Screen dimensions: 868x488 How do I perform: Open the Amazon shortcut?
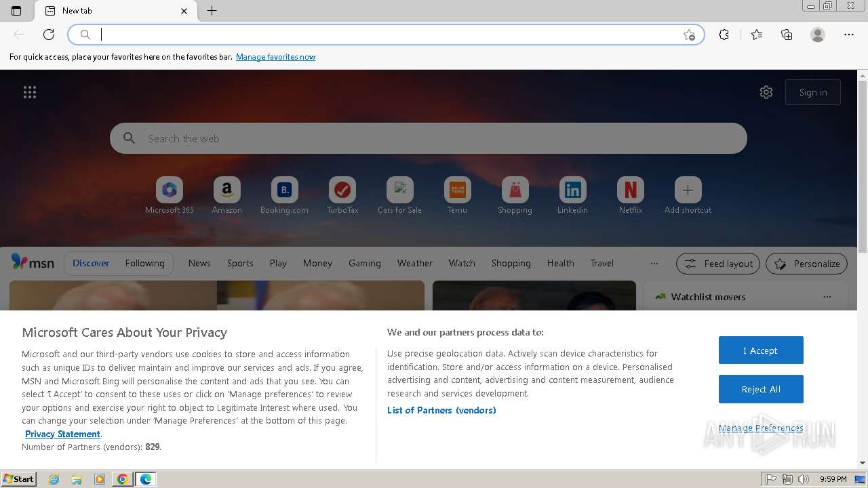click(x=227, y=196)
